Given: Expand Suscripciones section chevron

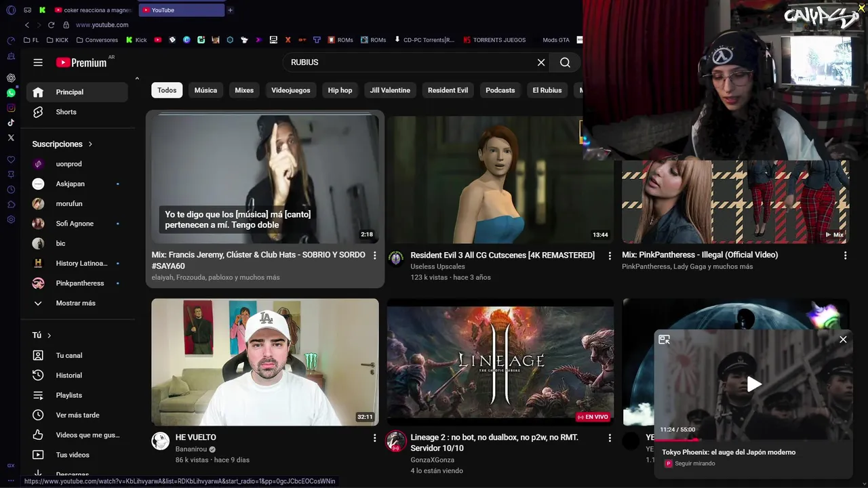Looking at the screenshot, I should coord(90,144).
